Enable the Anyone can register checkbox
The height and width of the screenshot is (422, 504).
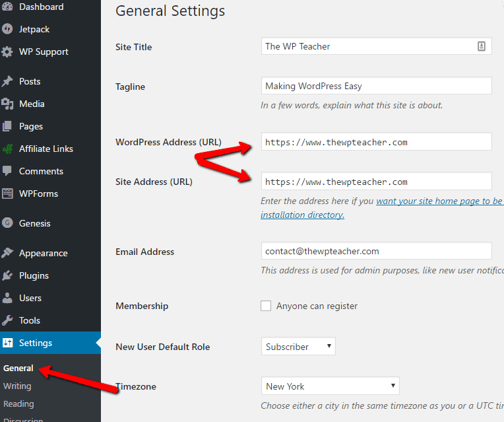click(x=266, y=306)
